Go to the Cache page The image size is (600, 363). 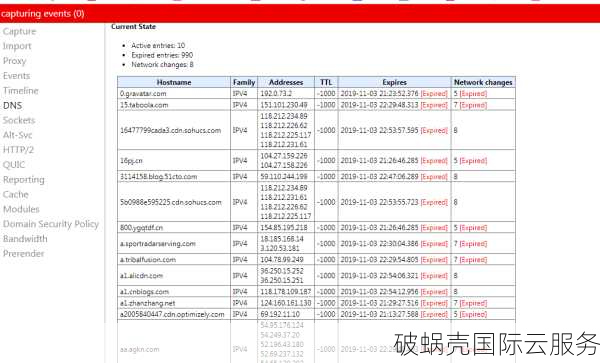(16, 194)
